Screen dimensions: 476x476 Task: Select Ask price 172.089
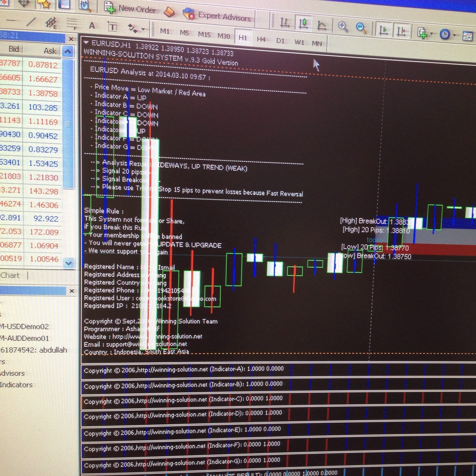pos(43,232)
